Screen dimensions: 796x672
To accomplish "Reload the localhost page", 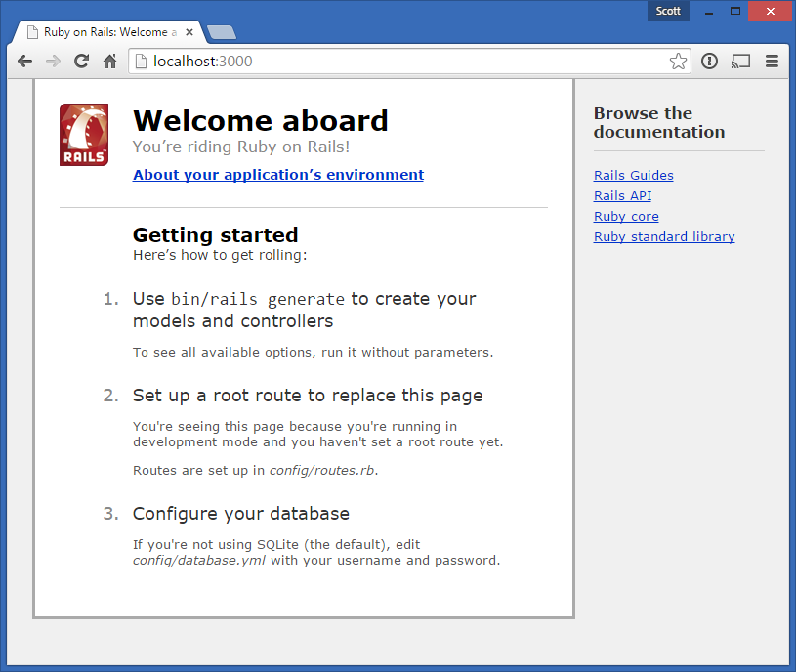I will pos(81,62).
